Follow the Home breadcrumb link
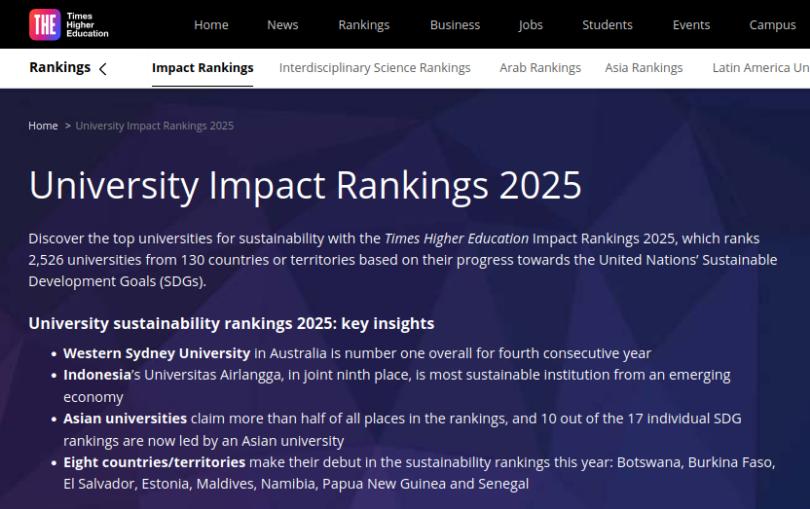 pyautogui.click(x=43, y=126)
